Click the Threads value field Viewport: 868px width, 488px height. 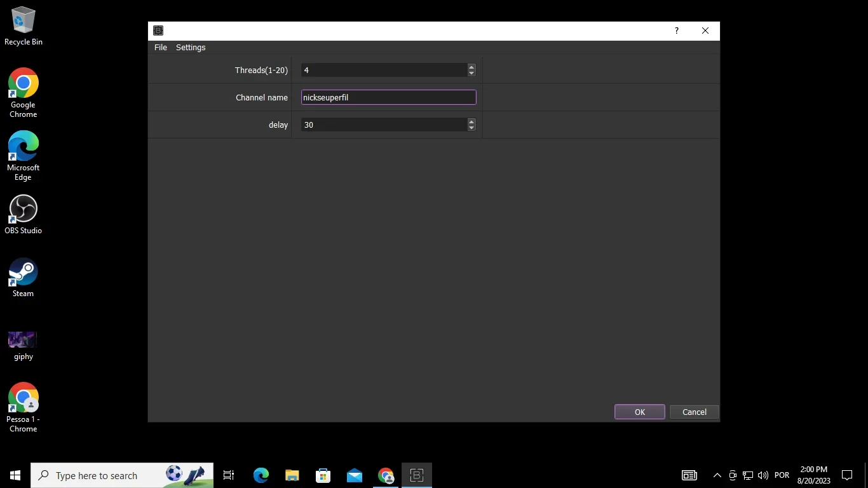pos(384,70)
